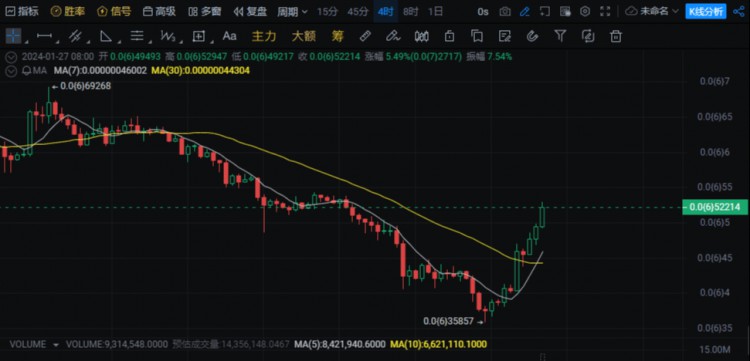Lock drawings with the lock icon

[449, 36]
